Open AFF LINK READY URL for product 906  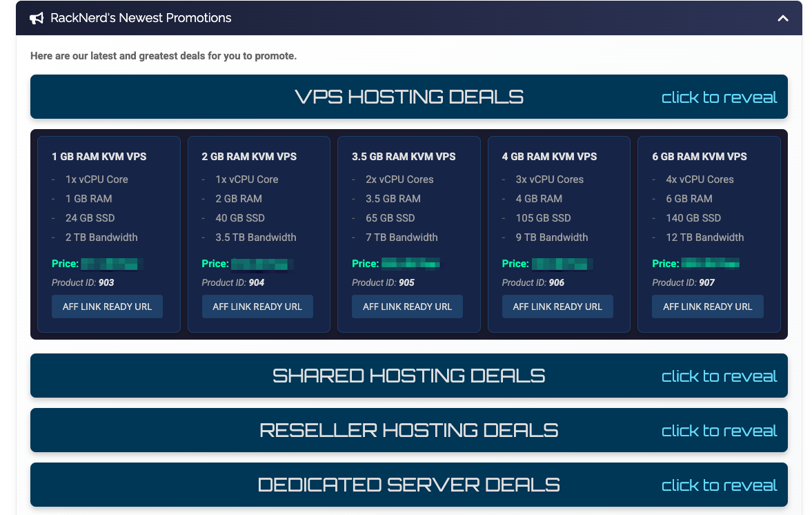point(557,307)
